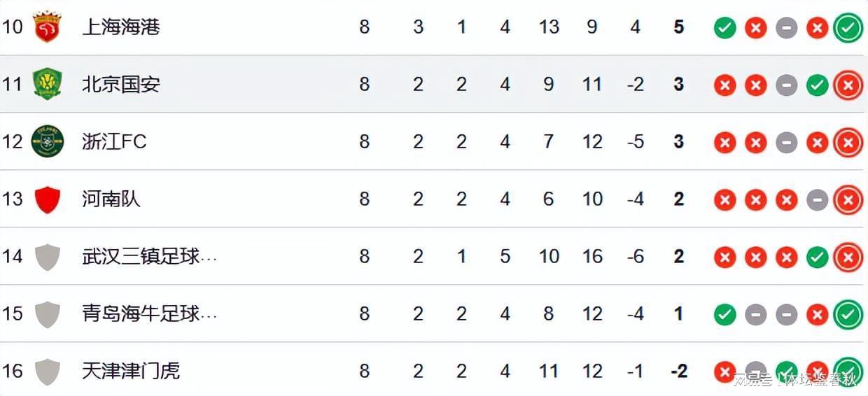Click the ringed red latest-loss icon for 北京国安

(848, 85)
